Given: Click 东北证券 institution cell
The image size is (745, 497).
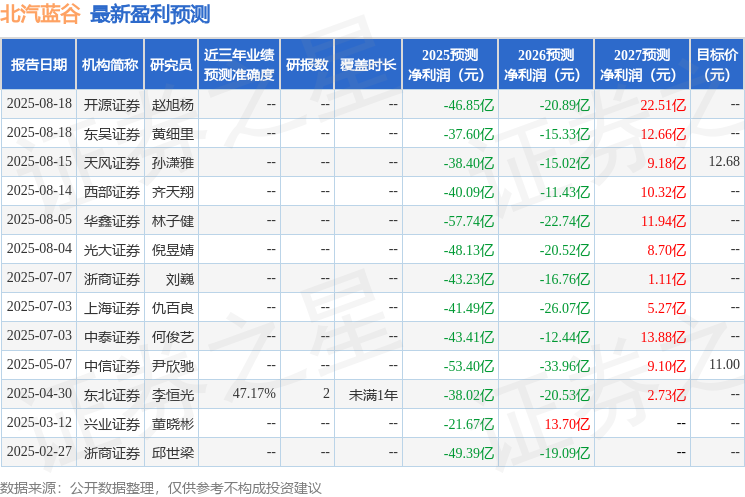Looking at the screenshot, I should coord(112,395).
